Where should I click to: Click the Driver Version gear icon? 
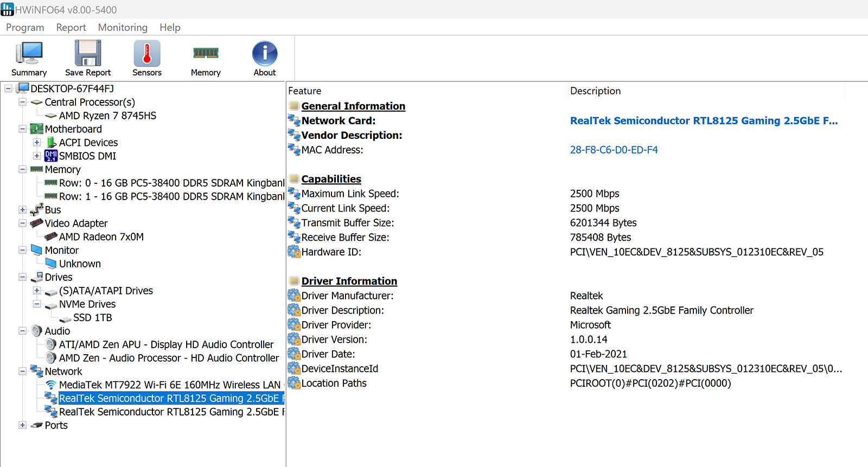(294, 340)
